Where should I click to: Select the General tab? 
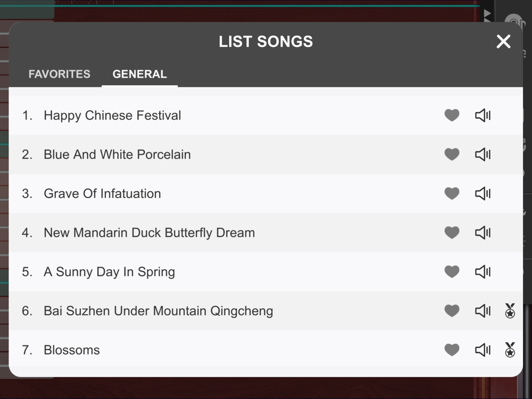coord(139,74)
